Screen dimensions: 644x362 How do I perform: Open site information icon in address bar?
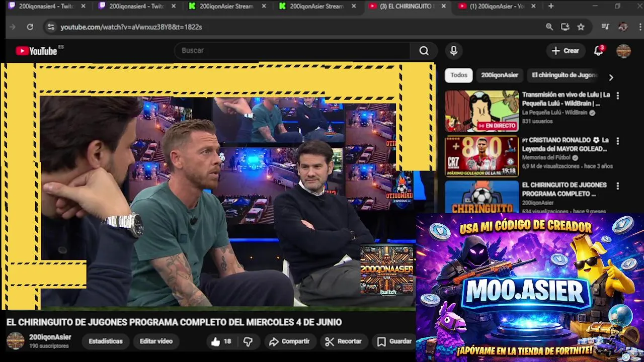pos(50,27)
